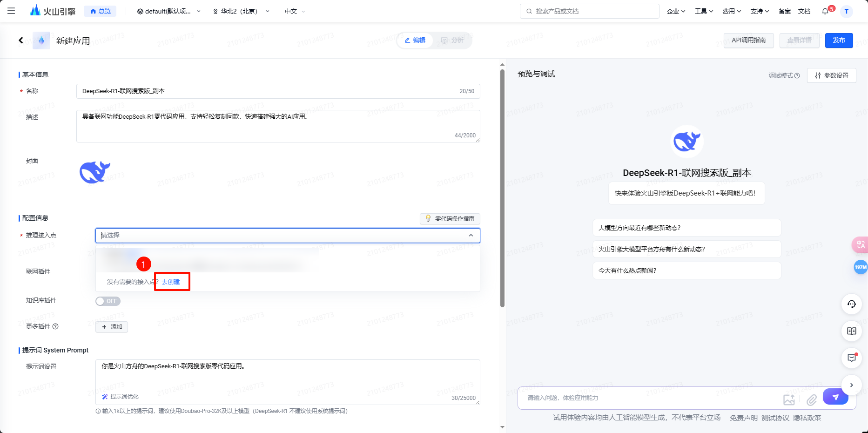The height and width of the screenshot is (433, 868).
Task: Click 添加 to add more plugins
Action: (112, 327)
